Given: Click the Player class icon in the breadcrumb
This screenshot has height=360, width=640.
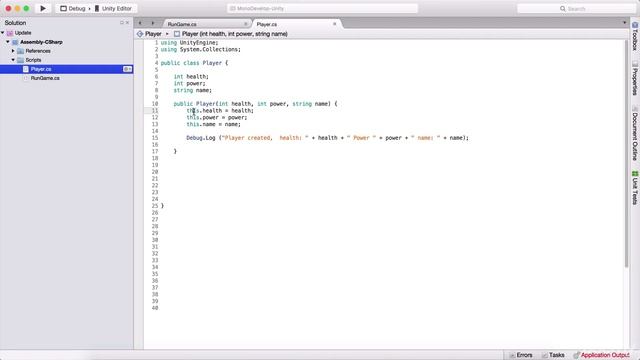Looking at the screenshot, I should (140, 34).
